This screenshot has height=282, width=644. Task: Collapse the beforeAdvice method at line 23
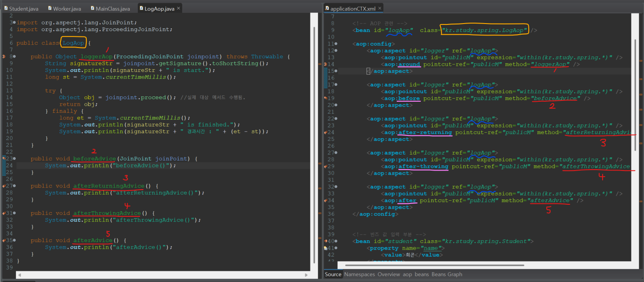[15, 159]
